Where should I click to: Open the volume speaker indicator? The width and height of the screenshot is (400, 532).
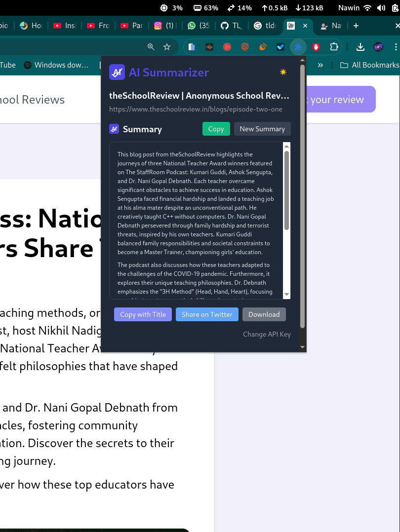[381, 8]
